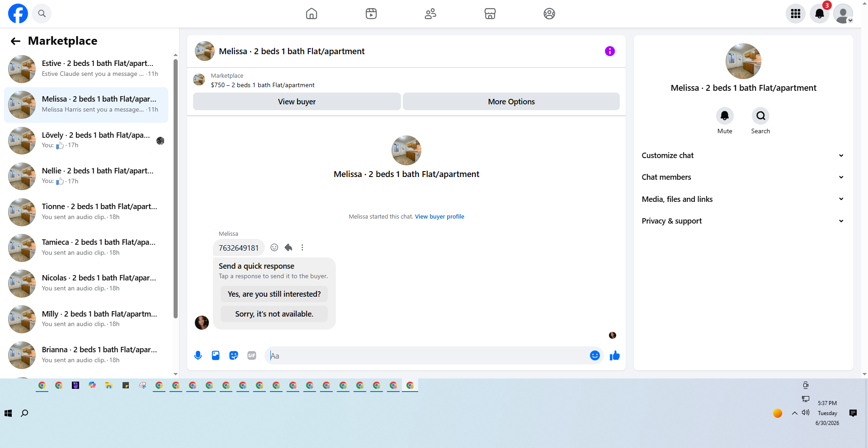Click the chat header title Melissa · 2 beds
Image resolution: width=868 pixels, height=448 pixels.
292,51
